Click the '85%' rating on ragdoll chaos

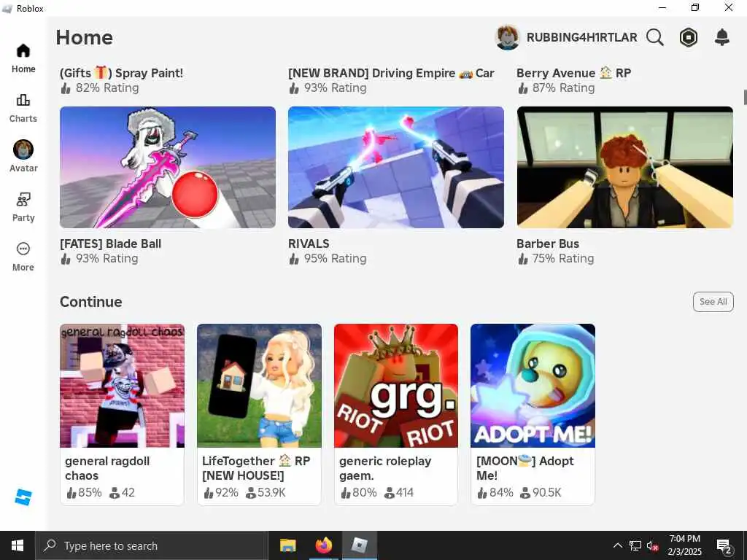90,492
